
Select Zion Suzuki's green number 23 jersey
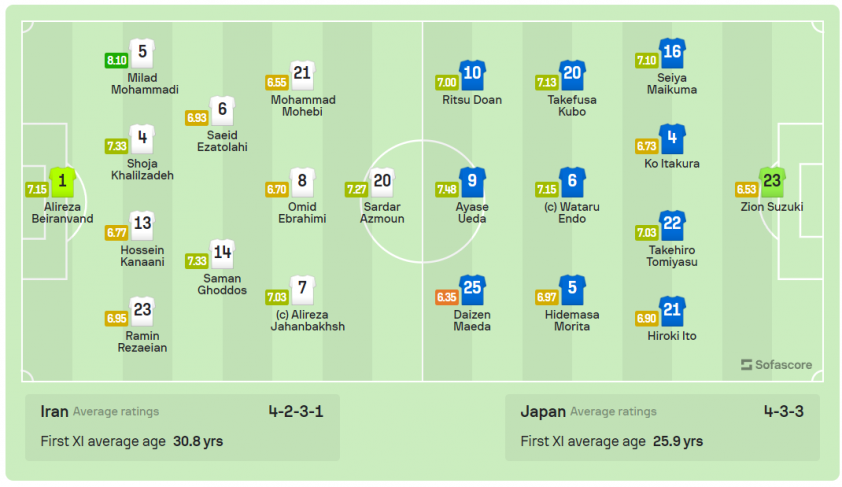[x=772, y=183]
